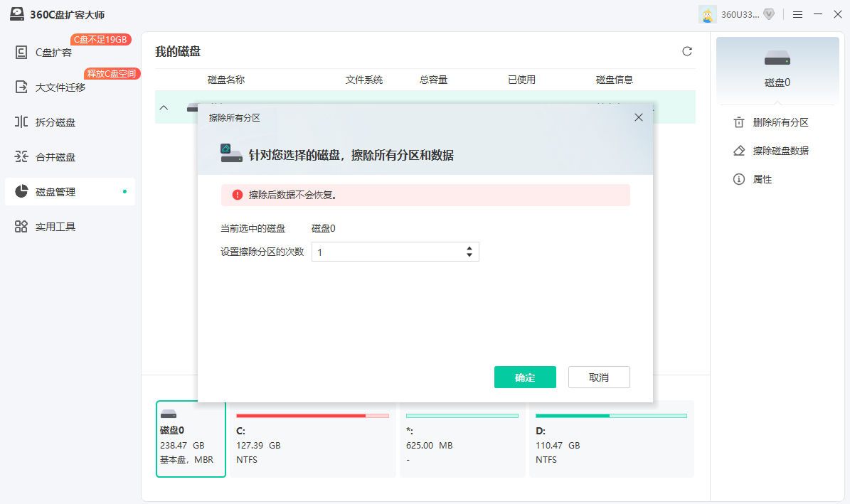
Task: Close the 擦除所有分区 dialog
Action: pyautogui.click(x=639, y=117)
